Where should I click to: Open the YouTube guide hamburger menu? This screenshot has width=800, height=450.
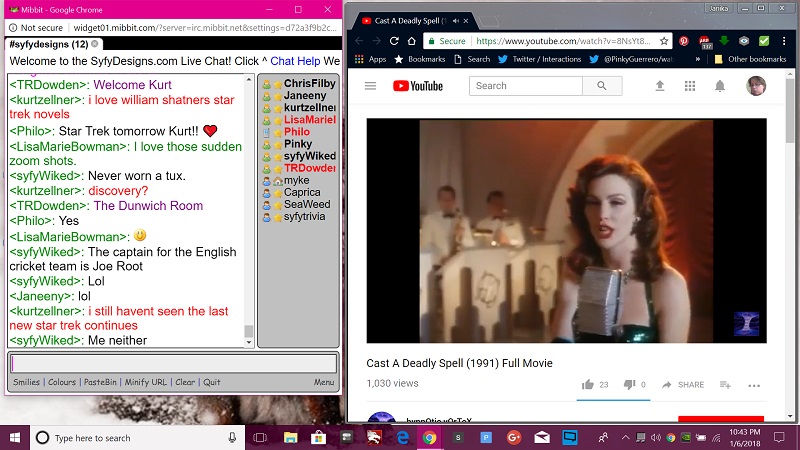coord(370,86)
